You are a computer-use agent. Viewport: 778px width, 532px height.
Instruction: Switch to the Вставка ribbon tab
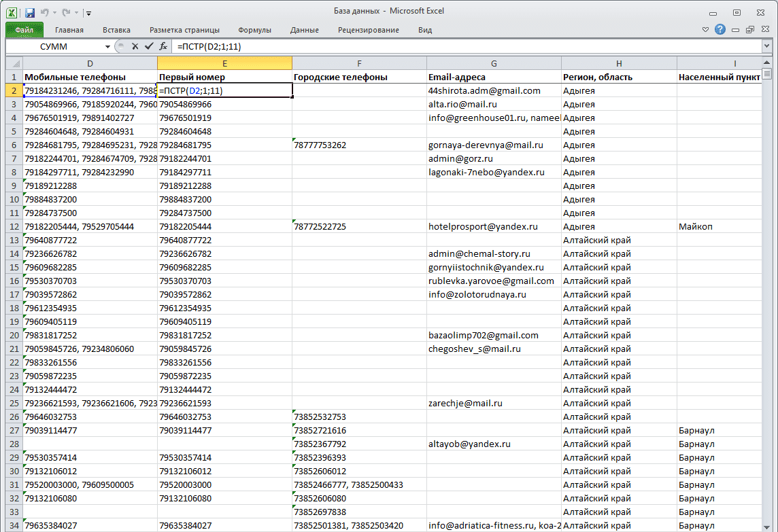pyautogui.click(x=116, y=30)
